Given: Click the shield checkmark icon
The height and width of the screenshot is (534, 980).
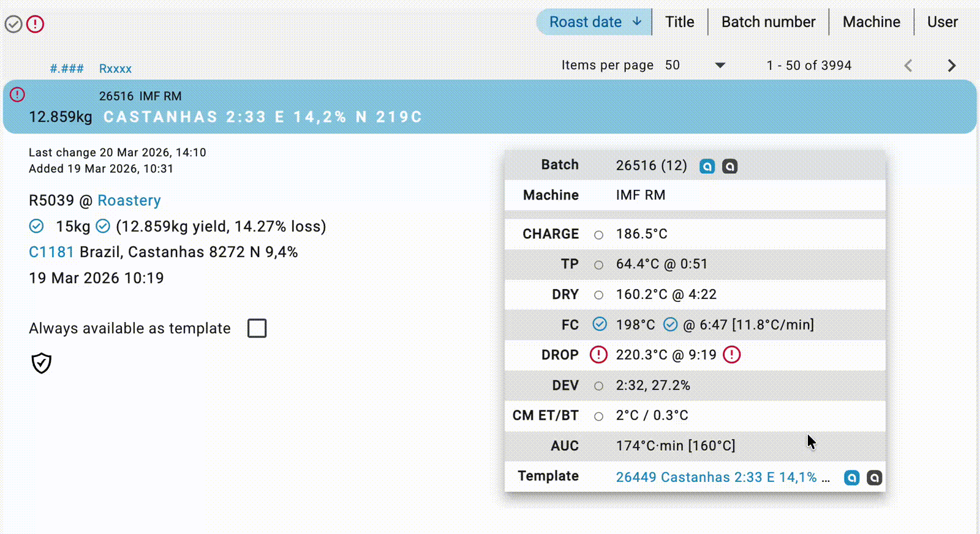Looking at the screenshot, I should click(41, 363).
